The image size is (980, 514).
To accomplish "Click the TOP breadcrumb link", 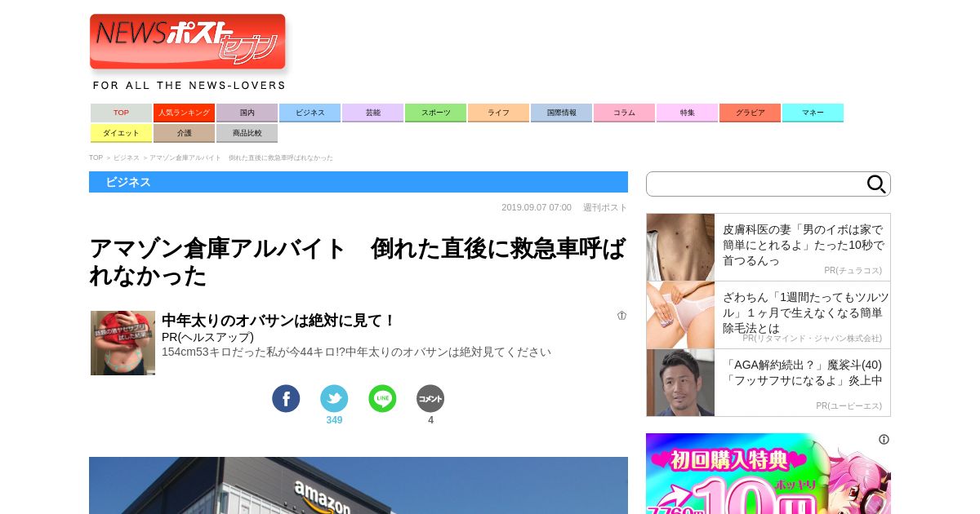I will point(96,157).
